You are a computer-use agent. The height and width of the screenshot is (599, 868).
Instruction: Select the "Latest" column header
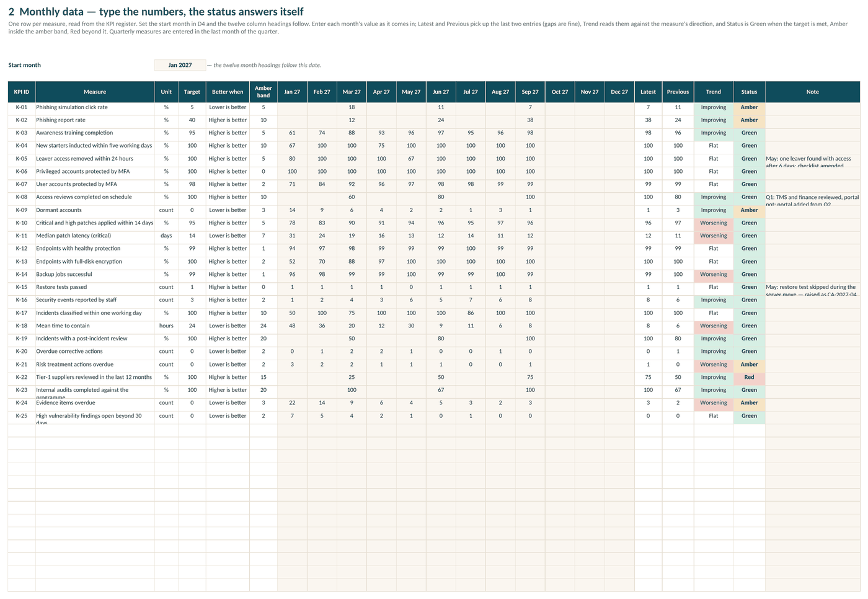[x=648, y=92]
